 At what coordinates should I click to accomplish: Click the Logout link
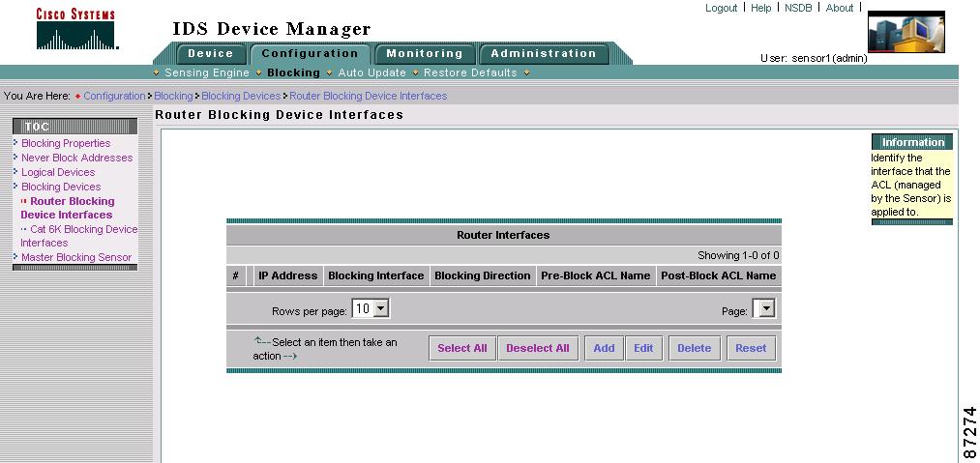[722, 8]
